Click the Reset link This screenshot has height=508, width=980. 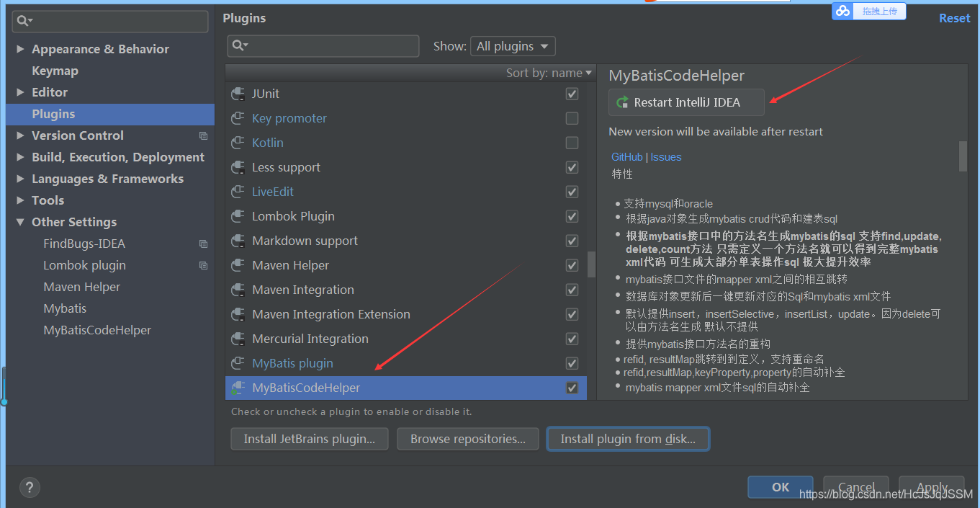coord(954,19)
